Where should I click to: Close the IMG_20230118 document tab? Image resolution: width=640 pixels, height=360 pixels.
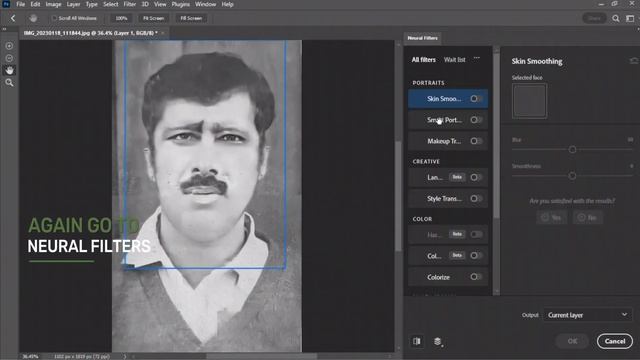[x=163, y=33]
